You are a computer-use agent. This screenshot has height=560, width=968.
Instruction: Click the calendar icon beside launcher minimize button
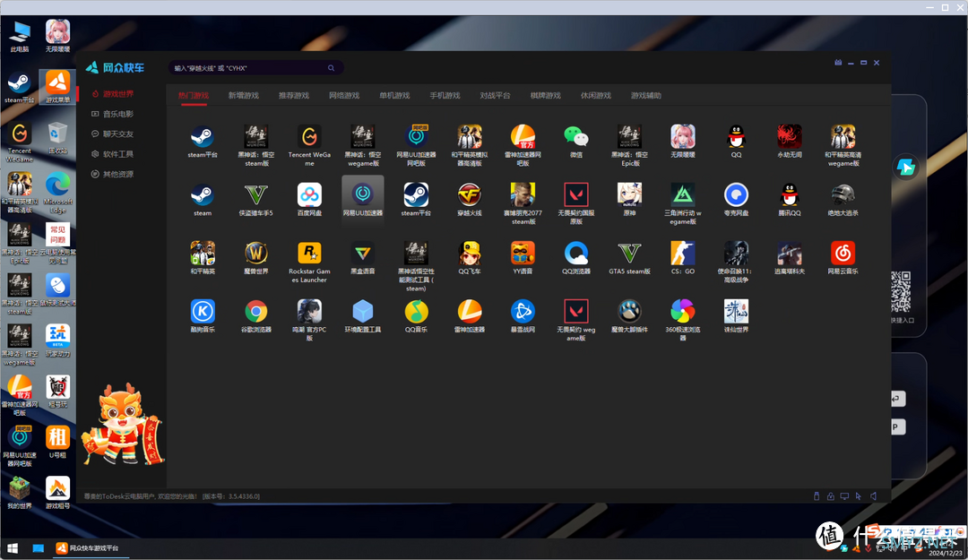838,63
